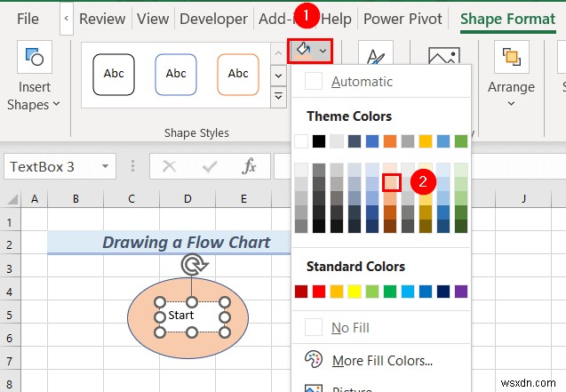This screenshot has height=392, width=566.
Task: Switch to the View tab
Action: [x=153, y=19]
